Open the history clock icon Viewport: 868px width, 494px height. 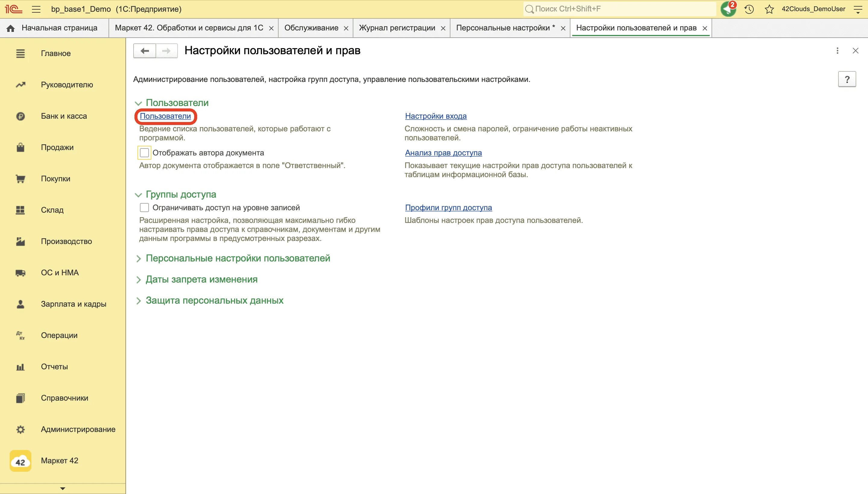point(749,9)
